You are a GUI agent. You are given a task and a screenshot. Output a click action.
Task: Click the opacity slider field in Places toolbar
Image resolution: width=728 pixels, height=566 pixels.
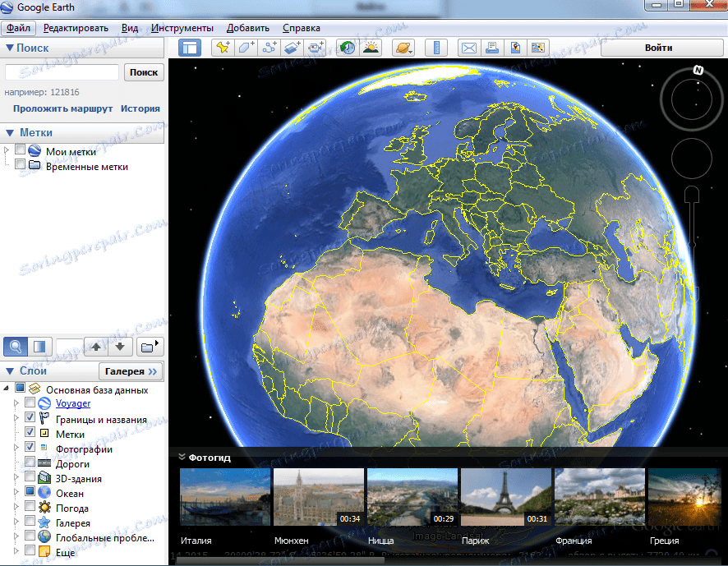(70, 347)
